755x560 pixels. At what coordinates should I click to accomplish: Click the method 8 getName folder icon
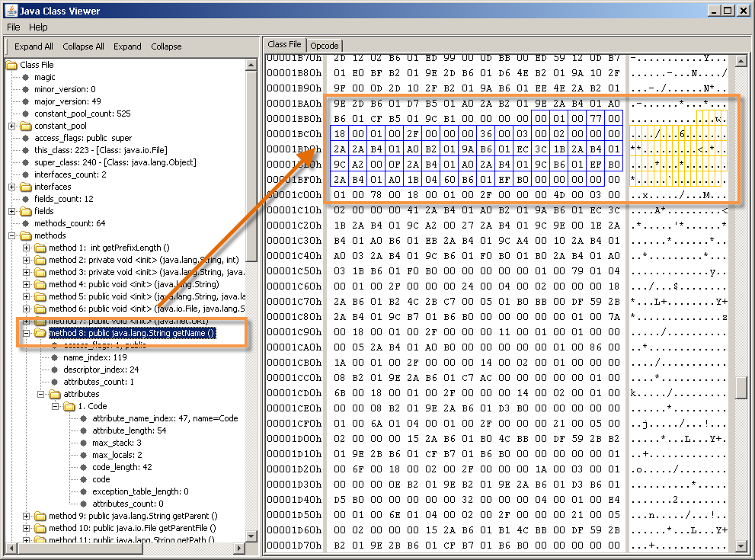tap(40, 333)
